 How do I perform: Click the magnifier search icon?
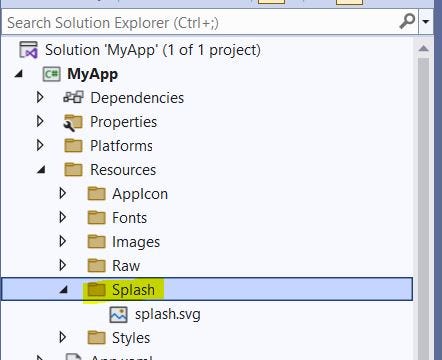(407, 21)
